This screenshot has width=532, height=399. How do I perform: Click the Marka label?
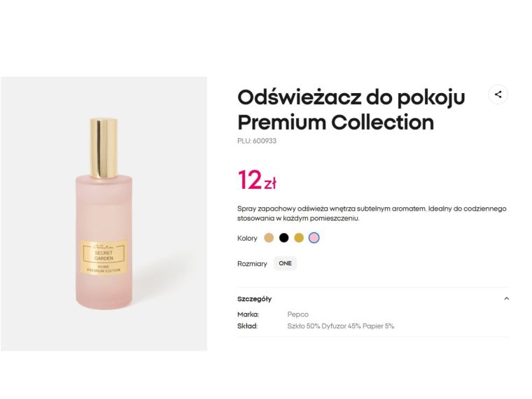coord(248,314)
